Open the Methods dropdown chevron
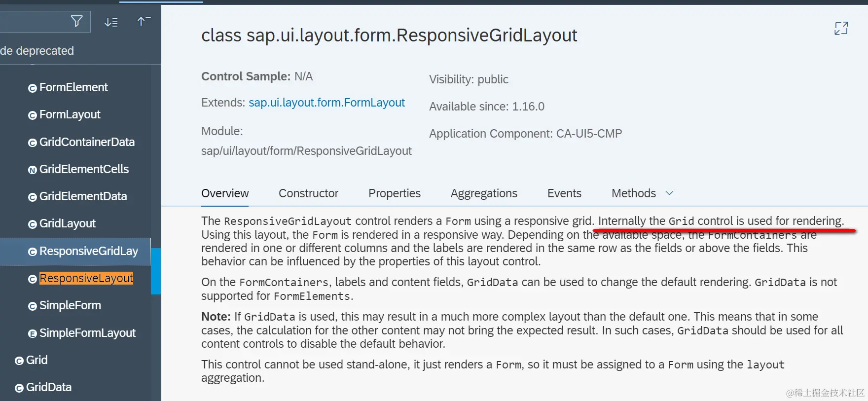The height and width of the screenshot is (401, 868). (669, 193)
